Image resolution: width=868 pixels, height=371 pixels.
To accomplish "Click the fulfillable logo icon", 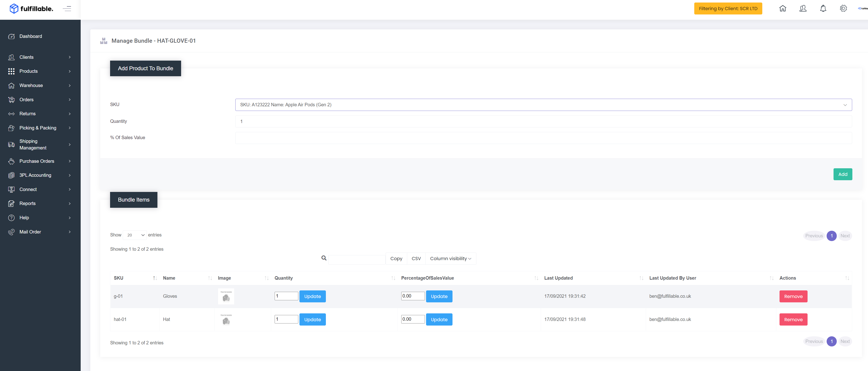I will pyautogui.click(x=14, y=8).
